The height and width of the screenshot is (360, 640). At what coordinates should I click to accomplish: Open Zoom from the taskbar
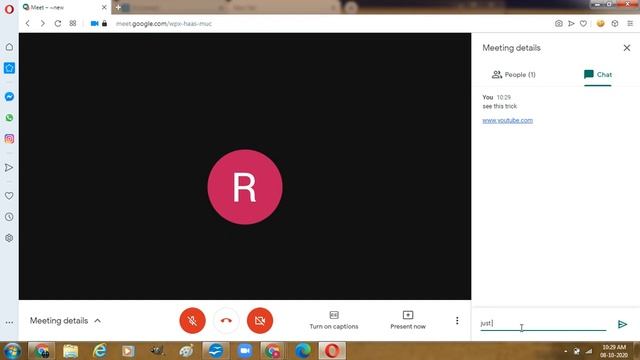(x=244, y=351)
